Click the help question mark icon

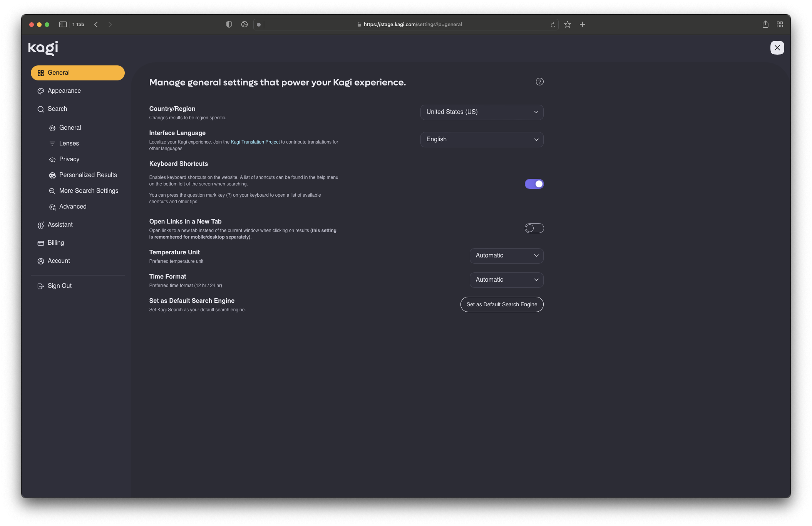click(x=539, y=82)
